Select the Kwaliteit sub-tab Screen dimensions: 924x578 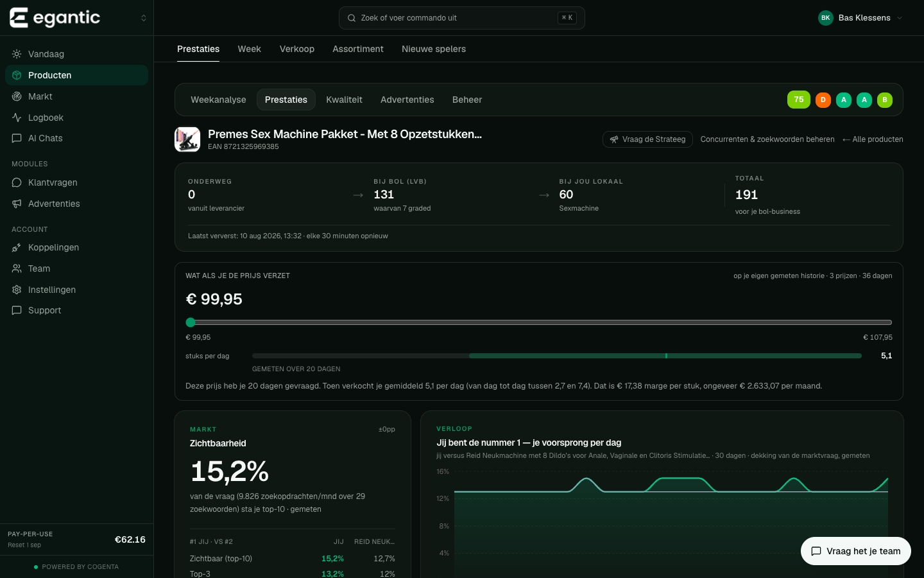[344, 100]
